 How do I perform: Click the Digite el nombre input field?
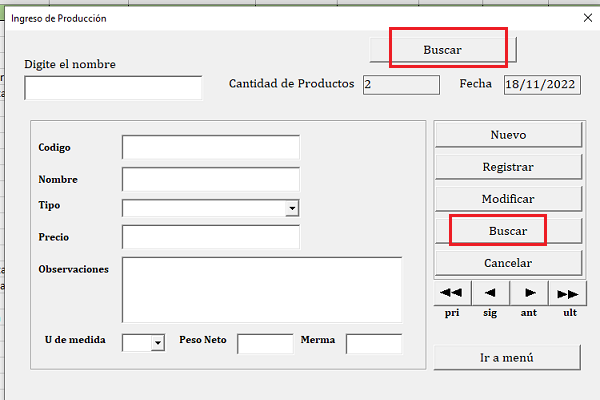pyautogui.click(x=113, y=88)
